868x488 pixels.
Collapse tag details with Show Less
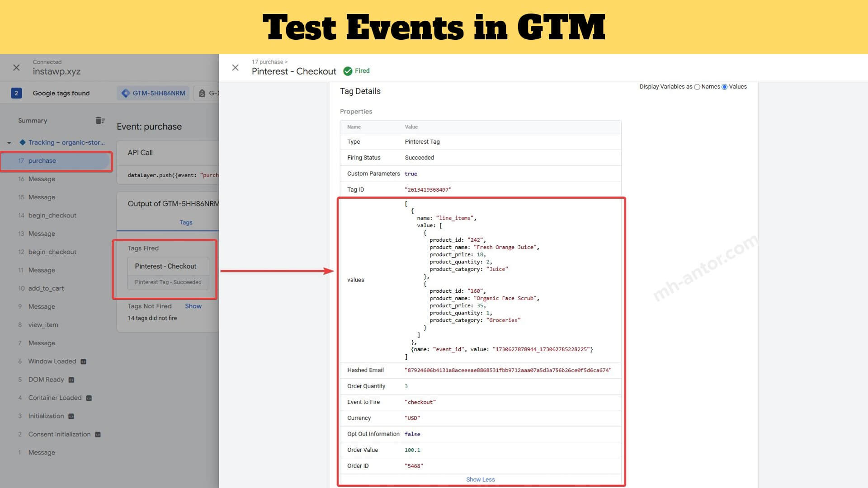[x=480, y=479]
